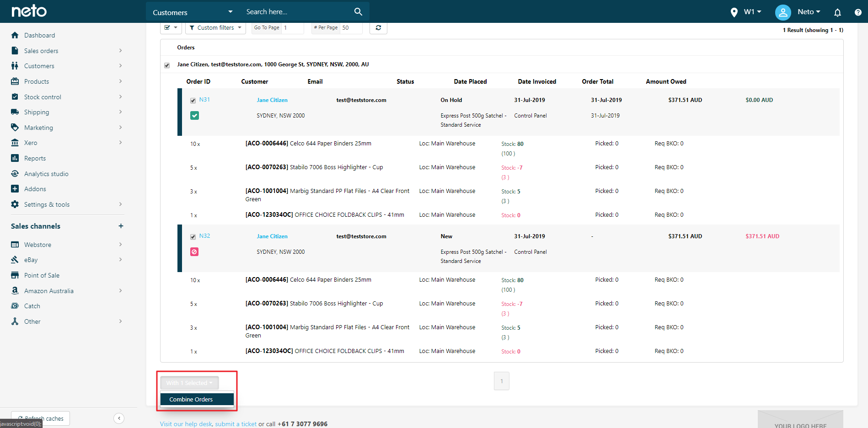
Task: Open the location pin icon
Action: (x=734, y=12)
